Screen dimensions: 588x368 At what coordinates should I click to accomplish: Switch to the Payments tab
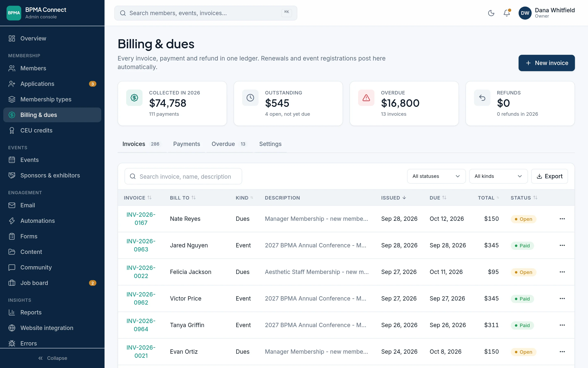click(x=186, y=144)
